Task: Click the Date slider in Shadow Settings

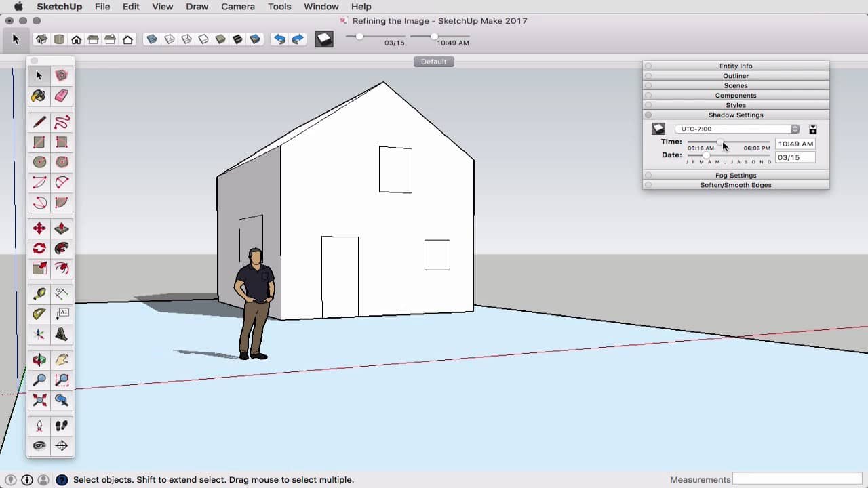Action: click(x=706, y=156)
